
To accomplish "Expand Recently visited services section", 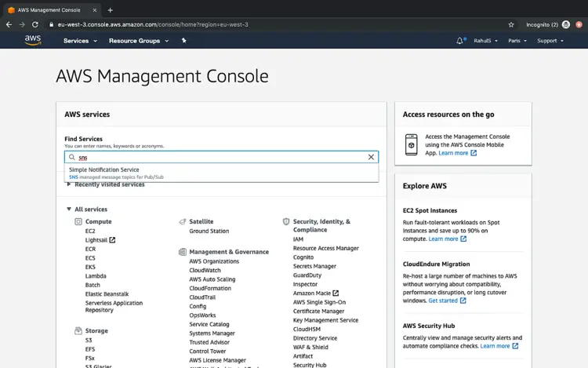I will point(69,184).
